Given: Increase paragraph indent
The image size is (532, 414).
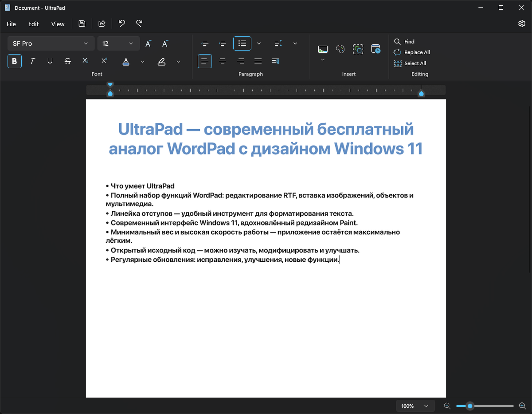Looking at the screenshot, I should click(x=223, y=43).
